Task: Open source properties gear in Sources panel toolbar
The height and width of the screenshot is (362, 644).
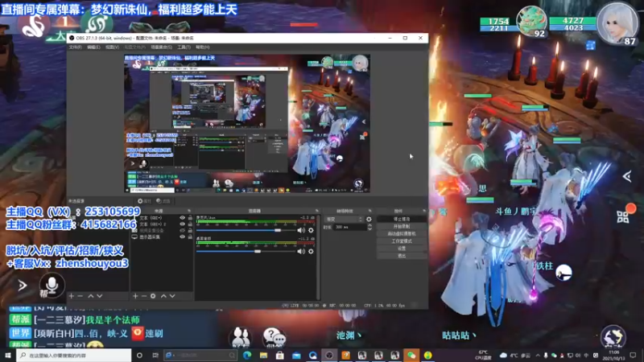Action: pyautogui.click(x=153, y=295)
